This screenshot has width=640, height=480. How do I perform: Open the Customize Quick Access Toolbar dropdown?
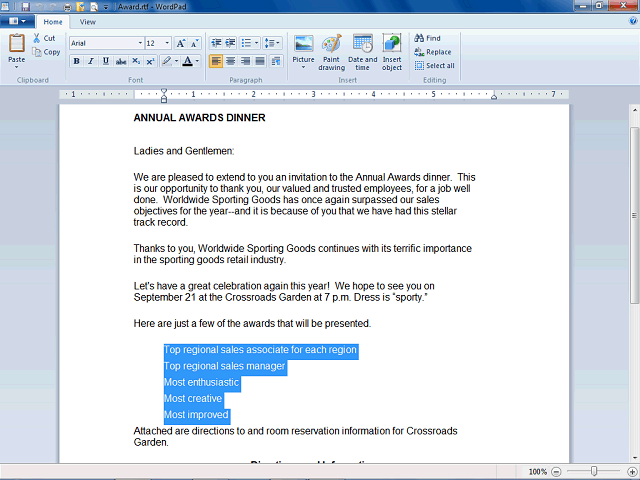[x=106, y=7]
